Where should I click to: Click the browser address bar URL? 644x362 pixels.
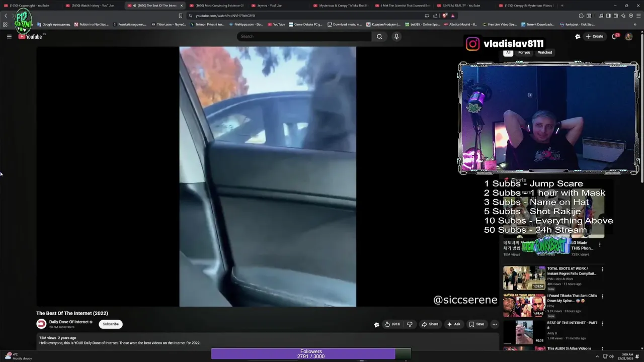click(x=225, y=16)
